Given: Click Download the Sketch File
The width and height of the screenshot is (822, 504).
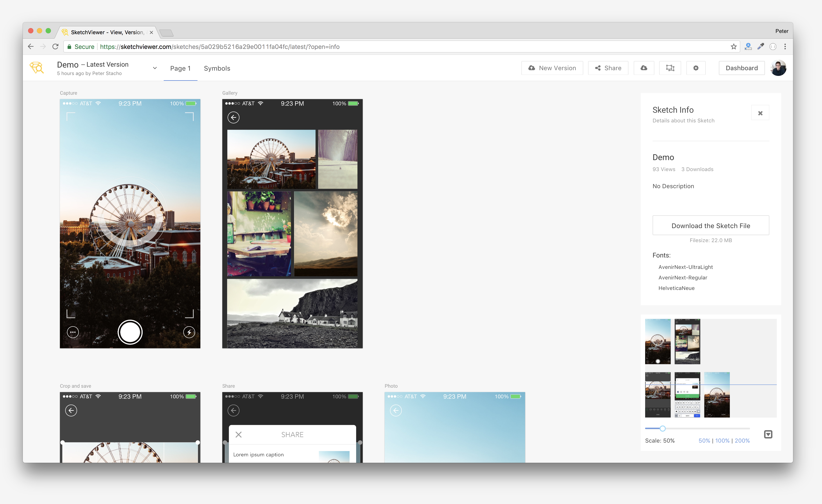Looking at the screenshot, I should 710,225.
